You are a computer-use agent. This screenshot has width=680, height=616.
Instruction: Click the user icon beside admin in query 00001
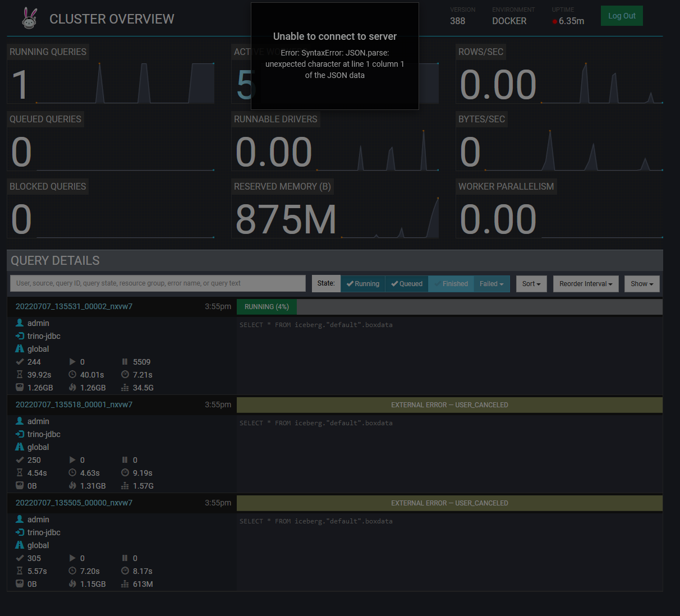[x=20, y=421]
